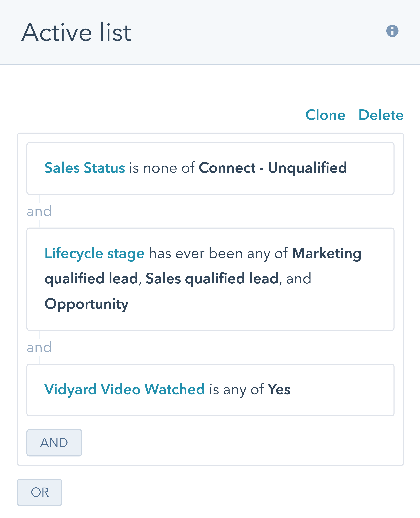Open the Lifecycle stage property filter

tap(94, 253)
